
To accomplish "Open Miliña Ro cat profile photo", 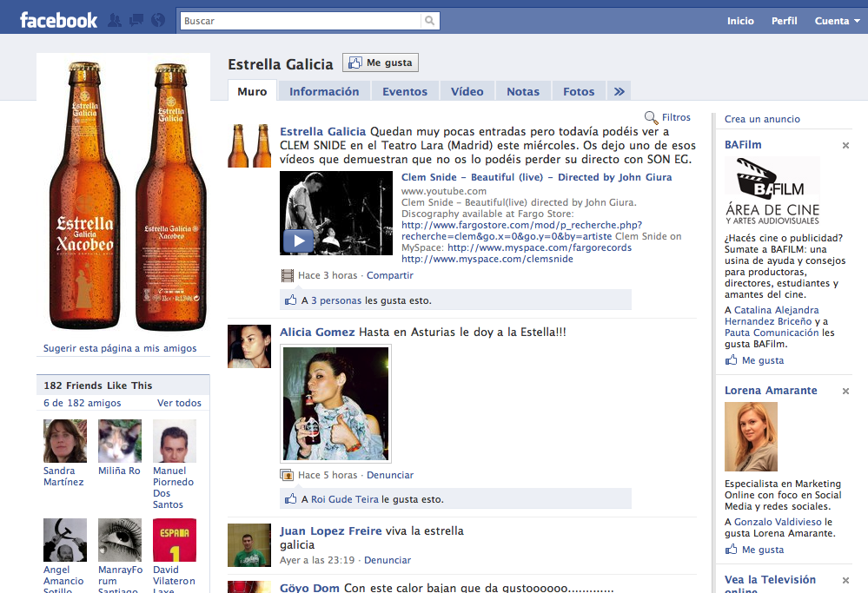I will (x=120, y=441).
